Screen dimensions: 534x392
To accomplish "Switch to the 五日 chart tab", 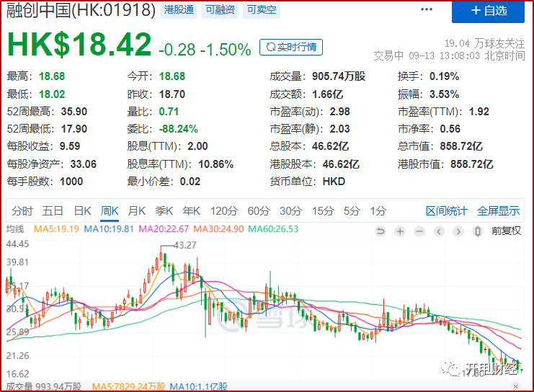I will (53, 211).
